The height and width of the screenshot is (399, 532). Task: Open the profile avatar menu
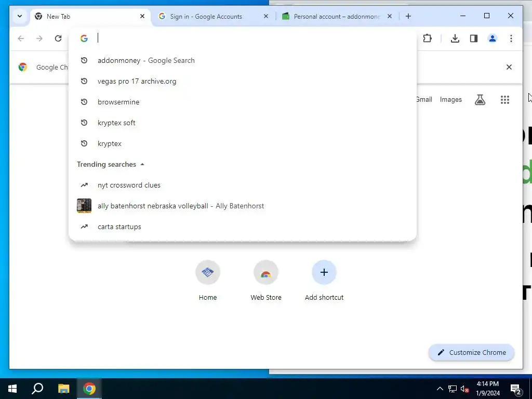[493, 38]
